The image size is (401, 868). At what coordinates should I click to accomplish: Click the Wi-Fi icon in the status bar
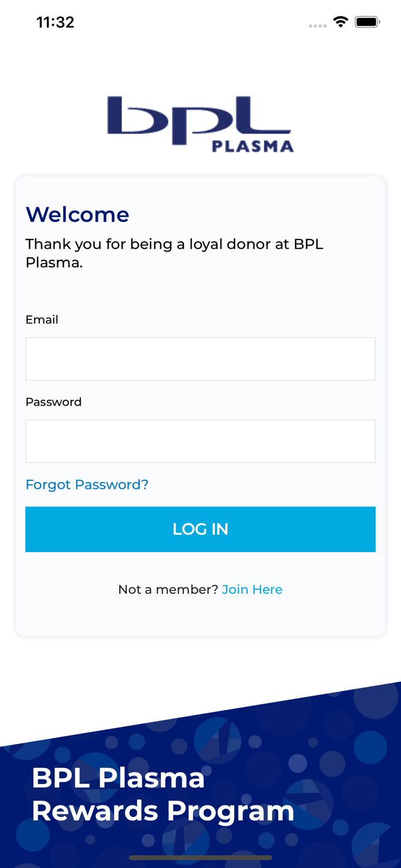click(341, 21)
